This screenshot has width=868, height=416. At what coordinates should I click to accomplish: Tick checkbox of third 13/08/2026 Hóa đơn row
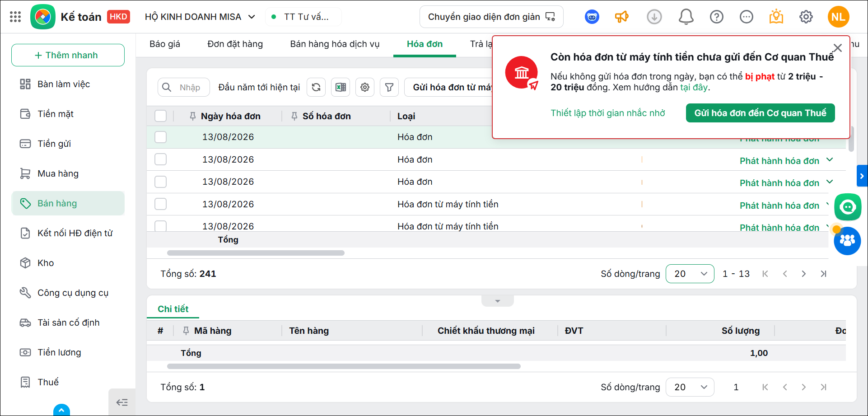160,182
